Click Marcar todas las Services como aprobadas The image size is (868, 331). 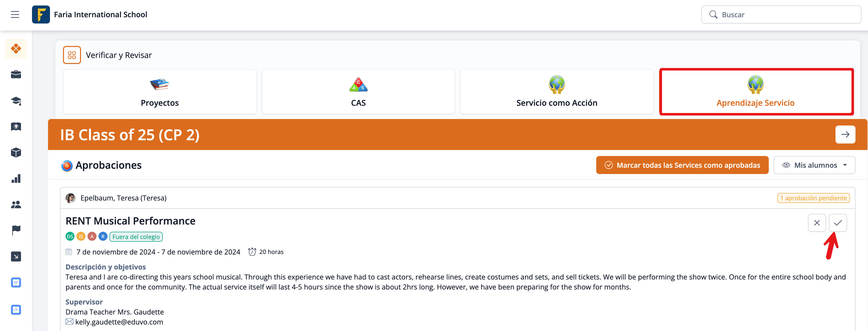click(682, 165)
